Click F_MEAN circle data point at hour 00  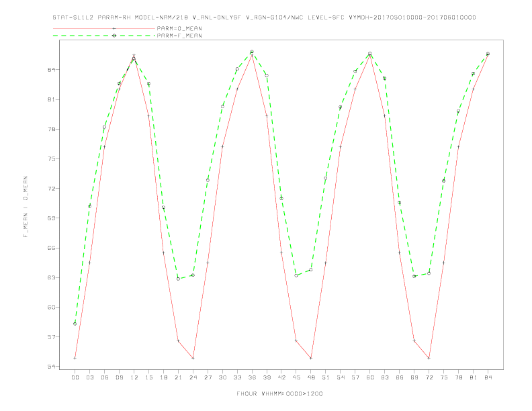click(75, 324)
